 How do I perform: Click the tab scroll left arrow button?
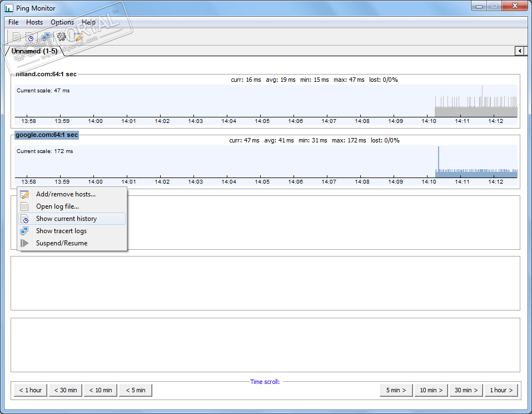[519, 51]
